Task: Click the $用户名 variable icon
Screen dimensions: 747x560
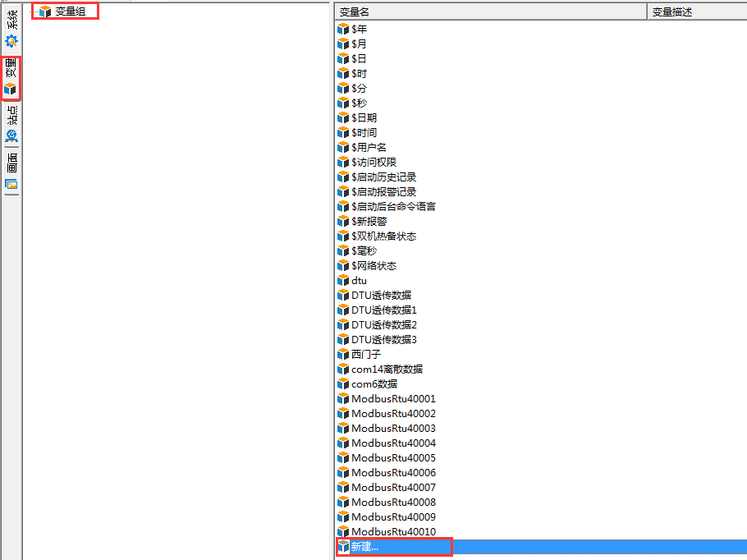Action: [x=343, y=148]
